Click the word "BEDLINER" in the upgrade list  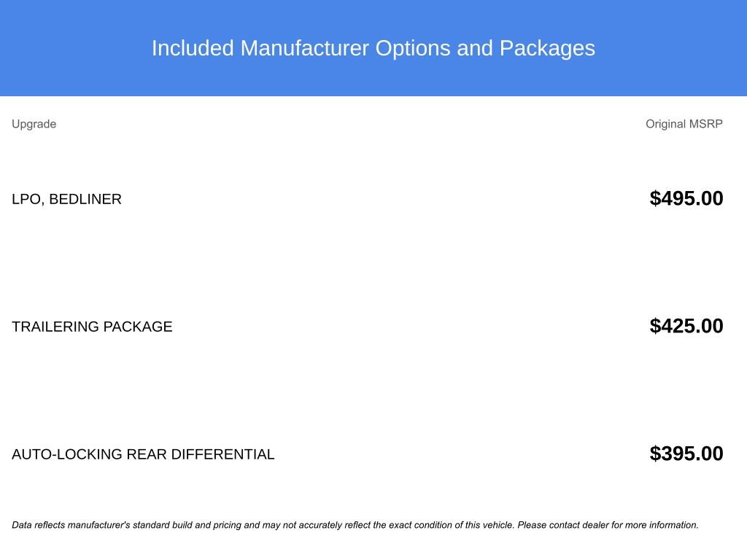[x=85, y=199]
